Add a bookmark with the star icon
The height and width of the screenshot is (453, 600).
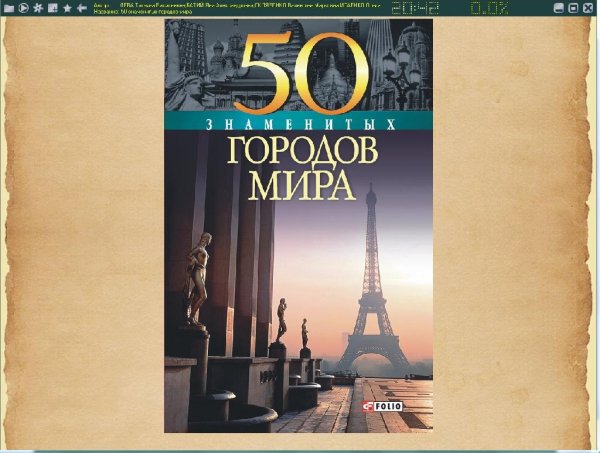pos(67,8)
